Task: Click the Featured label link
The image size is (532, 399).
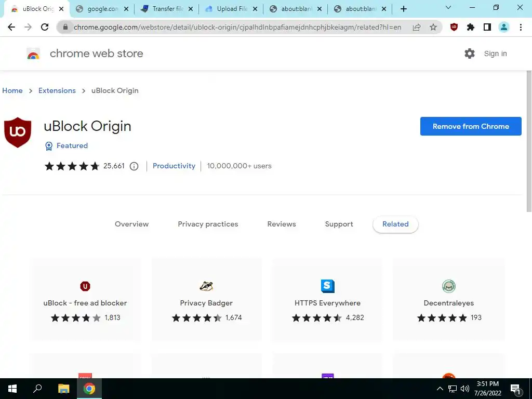Action: pos(72,145)
